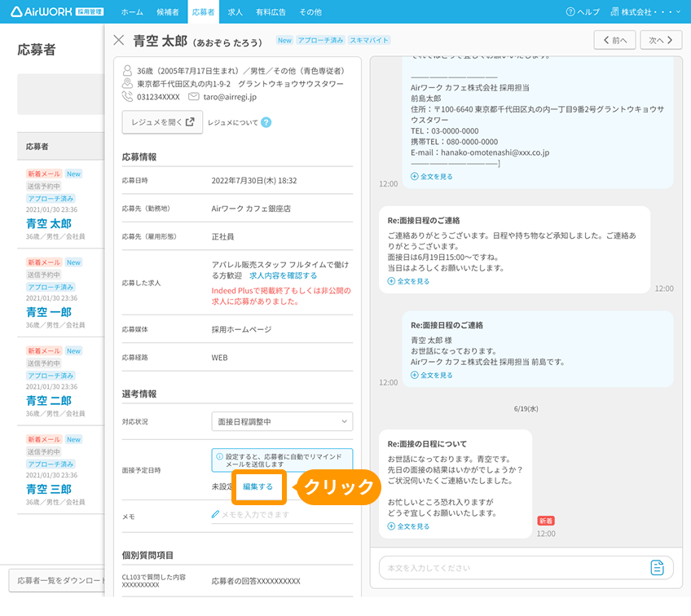Click 求人内容を確認する link
The height and width of the screenshot is (616, 691).
point(283,275)
